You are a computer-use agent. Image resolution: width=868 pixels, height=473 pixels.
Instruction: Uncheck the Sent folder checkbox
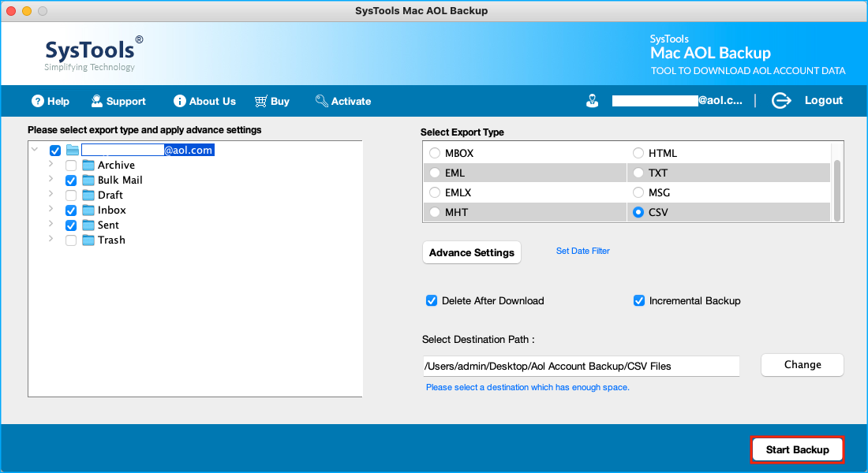pos(71,225)
